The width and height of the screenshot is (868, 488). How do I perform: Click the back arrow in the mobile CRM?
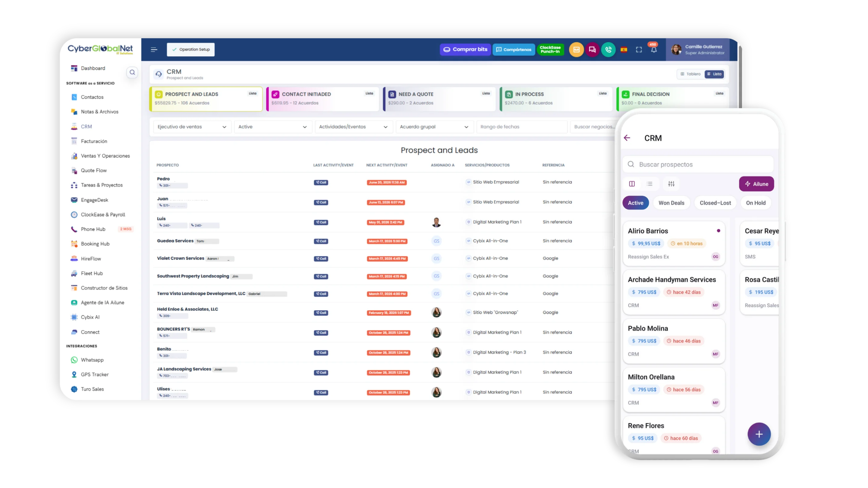(627, 138)
